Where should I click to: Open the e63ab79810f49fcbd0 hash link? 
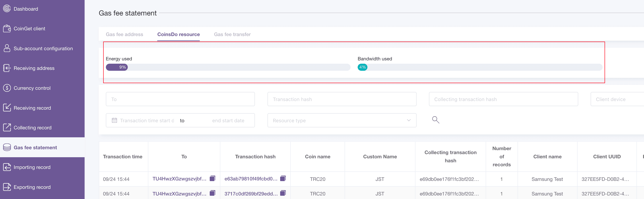click(x=251, y=179)
